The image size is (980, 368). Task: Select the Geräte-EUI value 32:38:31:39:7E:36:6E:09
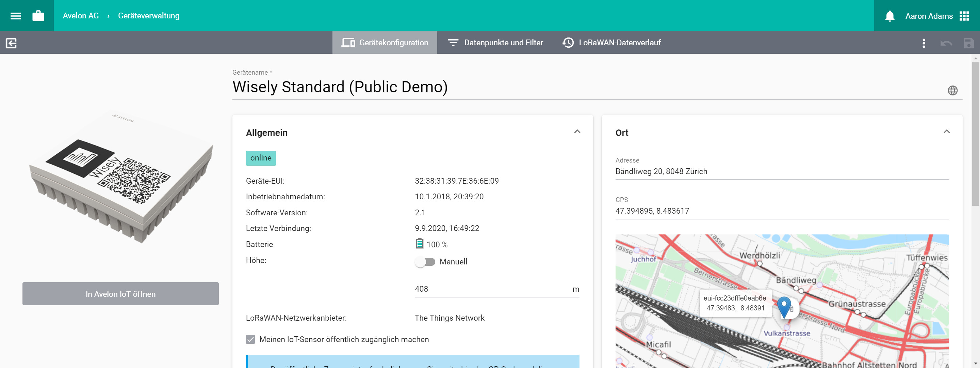pyautogui.click(x=457, y=181)
